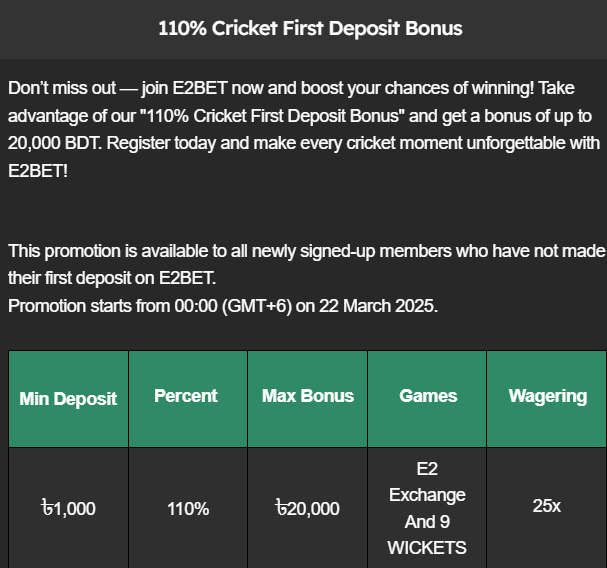Viewport: 607px width, 568px height.
Task: Select the "Wagering" column header
Action: tap(547, 396)
